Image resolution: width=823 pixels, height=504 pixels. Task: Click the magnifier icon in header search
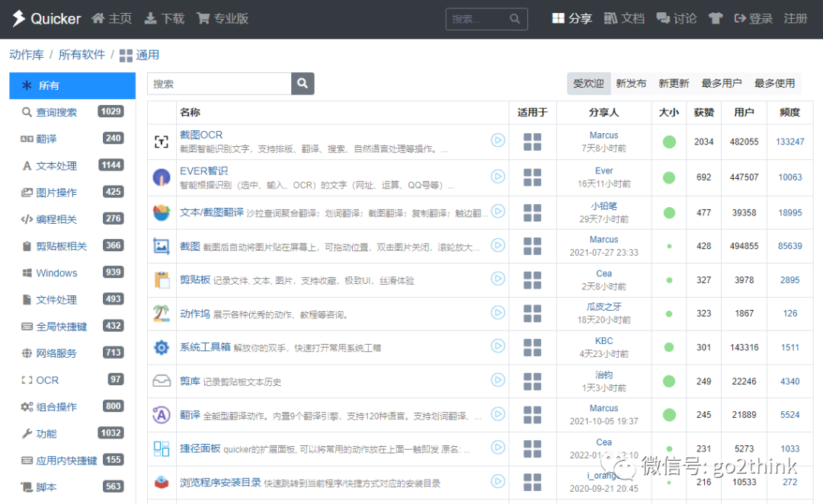(x=515, y=19)
